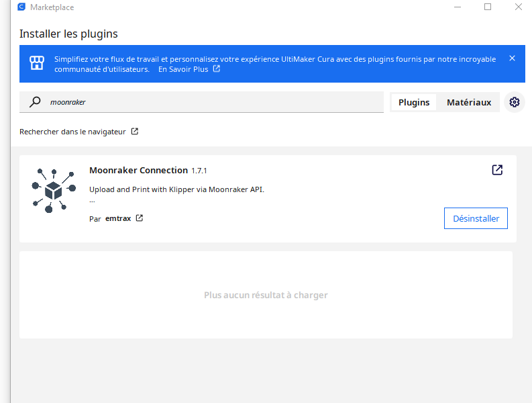
Task: Switch to the Plugins tab
Action: pyautogui.click(x=414, y=102)
